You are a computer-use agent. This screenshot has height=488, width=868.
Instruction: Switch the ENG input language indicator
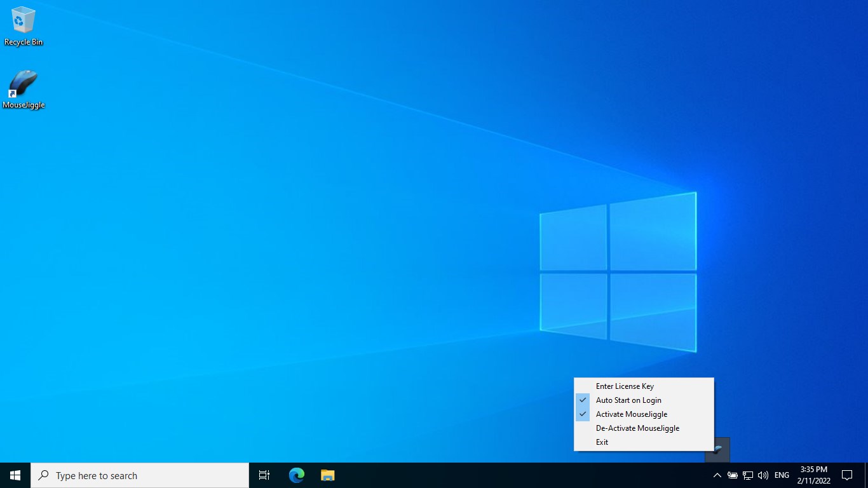coord(782,475)
